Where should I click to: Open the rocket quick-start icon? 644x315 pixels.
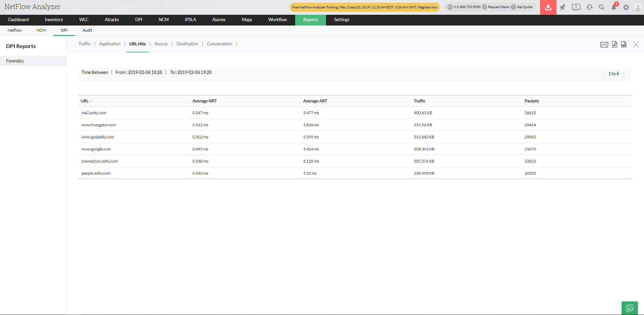(x=562, y=7)
